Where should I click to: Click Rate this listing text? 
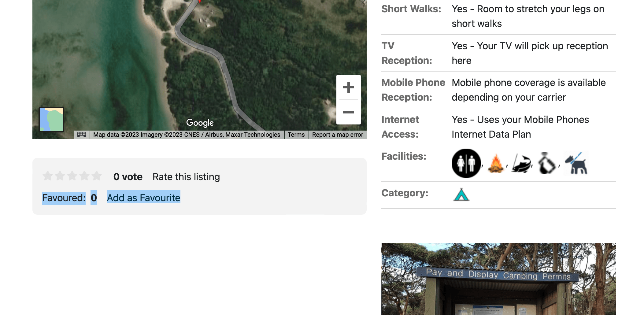coord(186,177)
